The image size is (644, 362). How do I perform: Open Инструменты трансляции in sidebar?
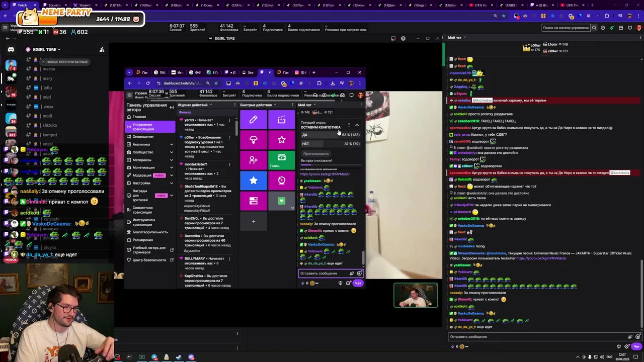[x=150, y=222]
